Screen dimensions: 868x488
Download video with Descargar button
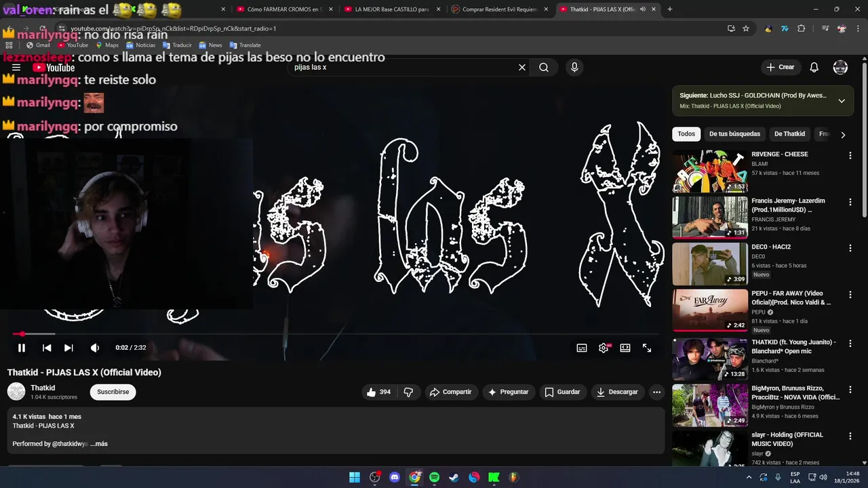tap(618, 392)
